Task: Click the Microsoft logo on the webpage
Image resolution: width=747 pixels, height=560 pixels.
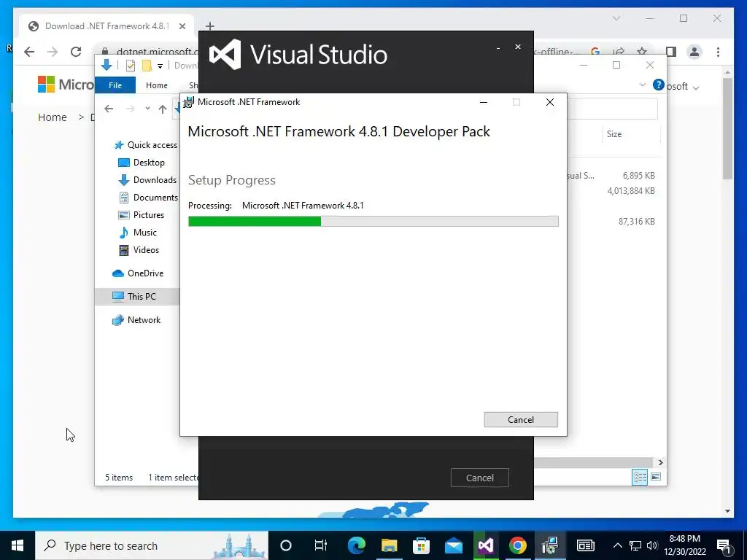Action: [x=66, y=85]
